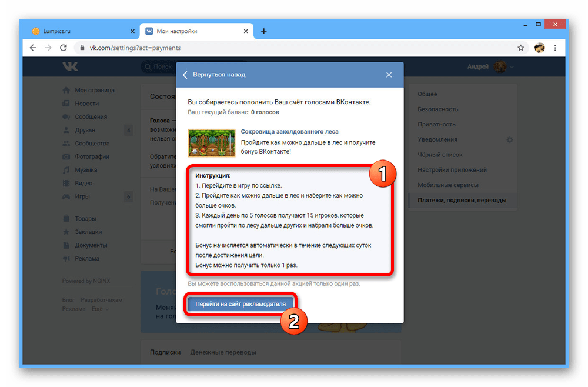Viewport: 588px width, 387px height.
Task: Click the Разработчикам footer link
Action: point(102,299)
